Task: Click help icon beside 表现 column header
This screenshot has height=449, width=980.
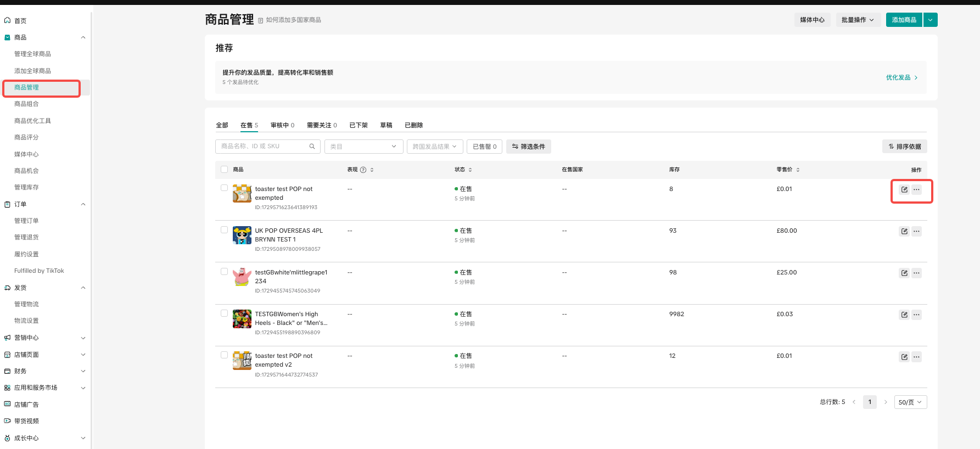Action: click(x=363, y=170)
